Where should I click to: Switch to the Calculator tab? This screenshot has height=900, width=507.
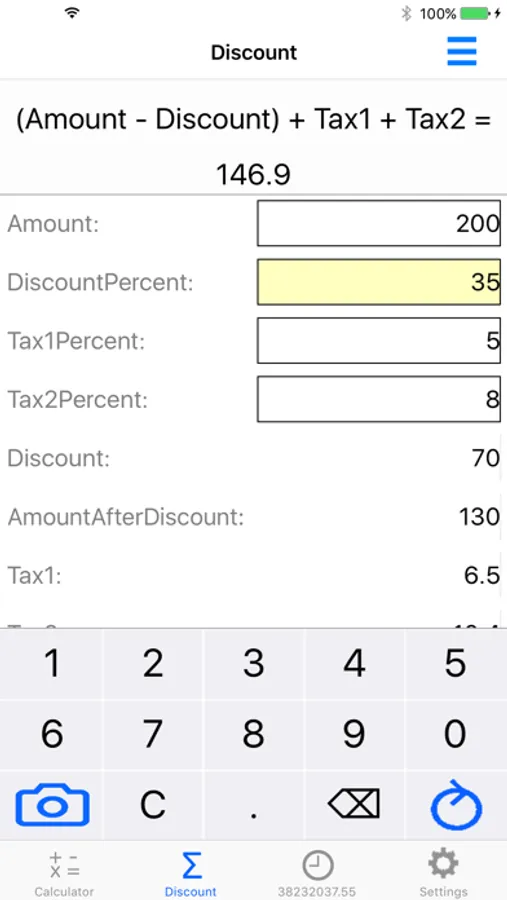(64, 872)
